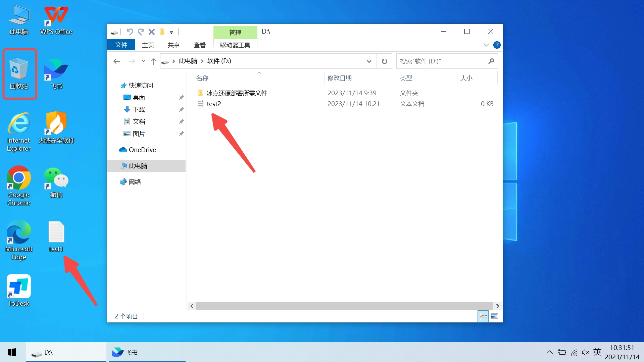
Task: Launch Internet Explorer from the desktop
Action: [19, 132]
